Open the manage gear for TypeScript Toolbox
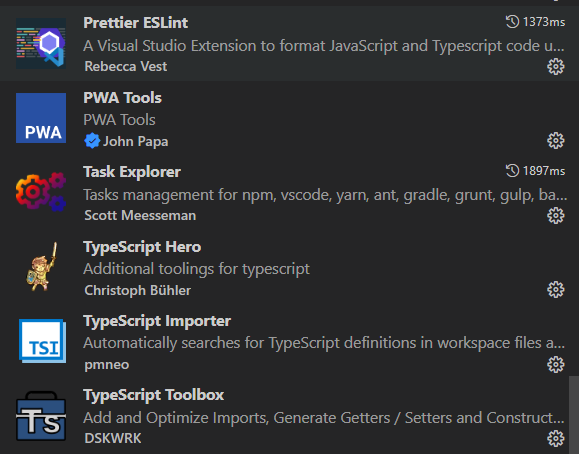The width and height of the screenshot is (579, 454). click(555, 438)
